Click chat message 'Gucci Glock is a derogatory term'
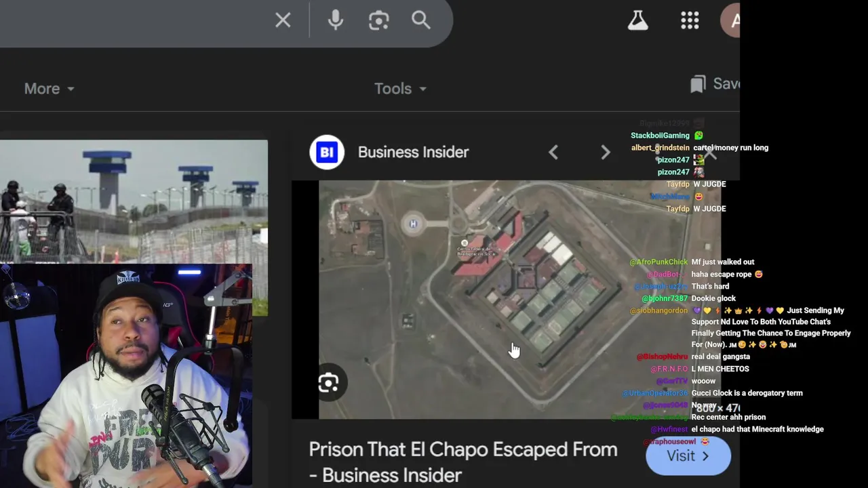 (747, 393)
